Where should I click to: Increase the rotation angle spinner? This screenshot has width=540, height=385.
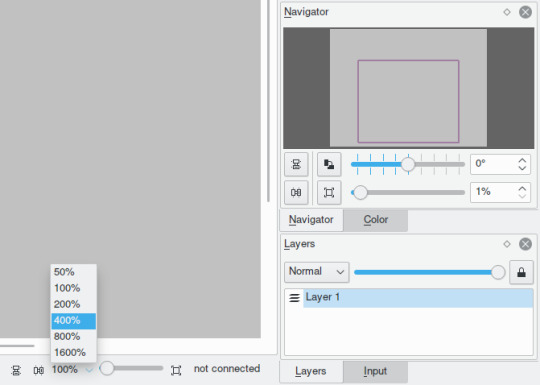[x=522, y=161]
